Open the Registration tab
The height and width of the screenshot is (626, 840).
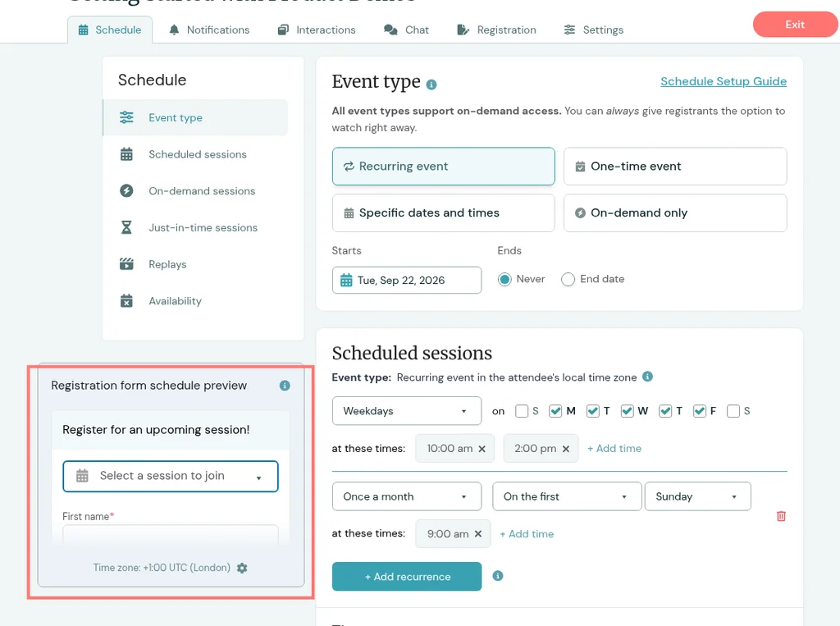point(496,30)
